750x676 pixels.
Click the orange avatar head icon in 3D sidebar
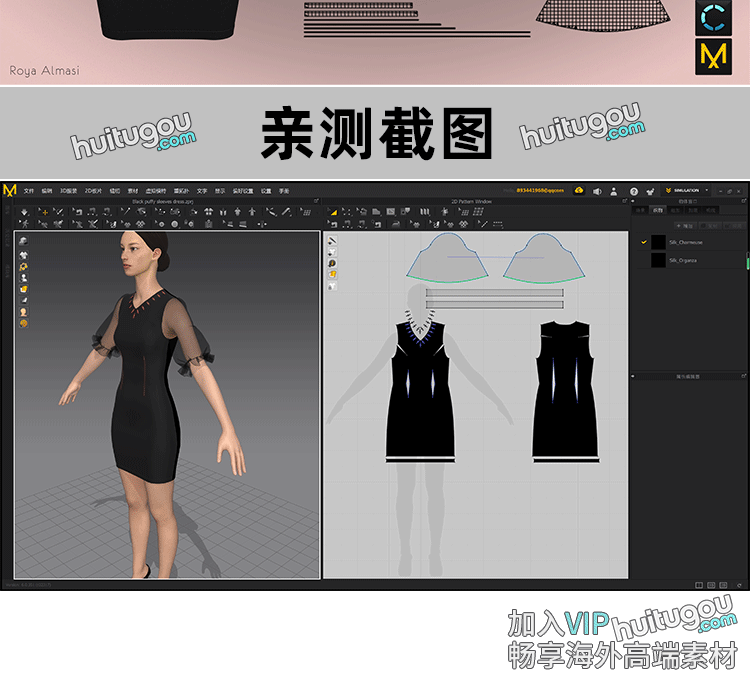[23, 312]
